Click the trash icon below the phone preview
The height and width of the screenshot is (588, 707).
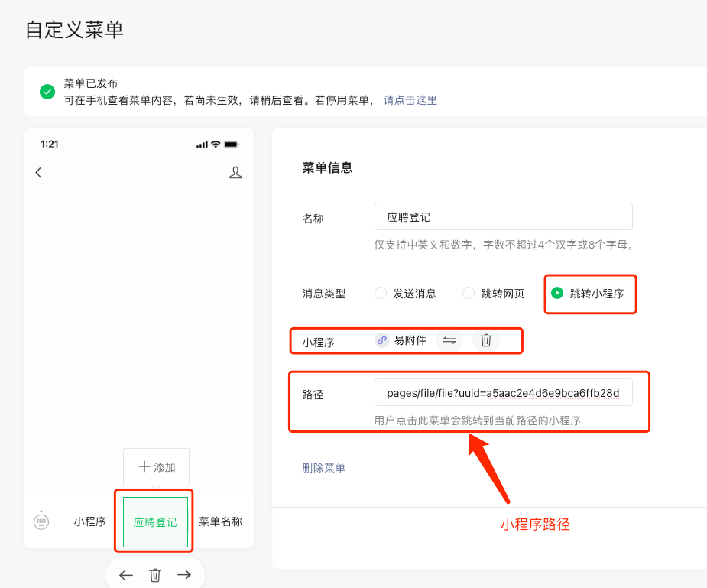[x=155, y=575]
